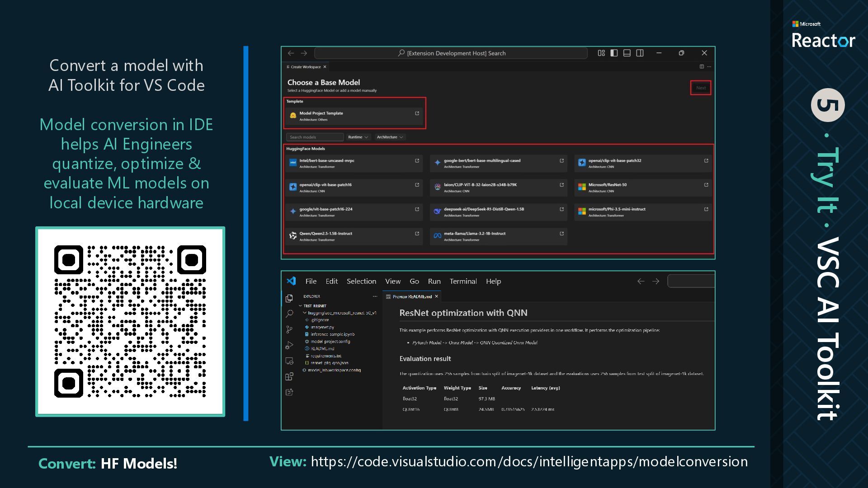The height and width of the screenshot is (488, 868).
Task: Click the VS Code logo beside File
Action: pos(291,281)
